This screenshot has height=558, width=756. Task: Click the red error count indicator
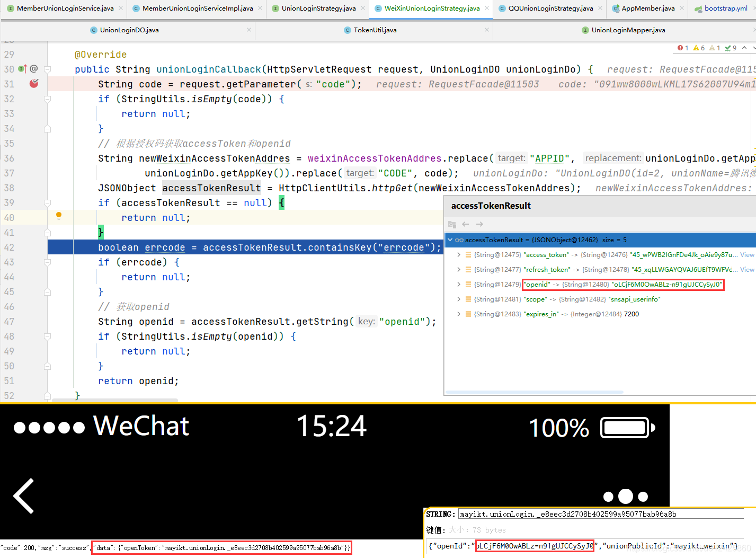tap(683, 48)
